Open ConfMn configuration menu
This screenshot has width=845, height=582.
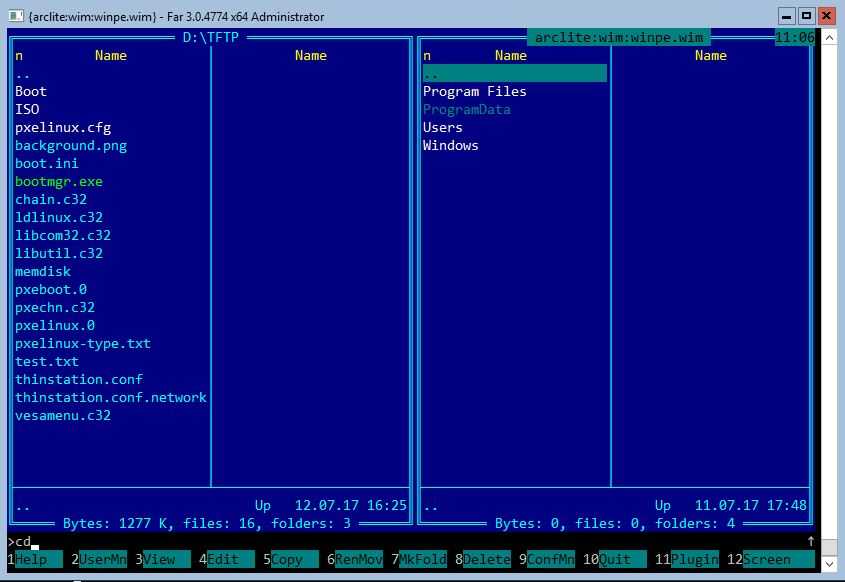(550, 560)
